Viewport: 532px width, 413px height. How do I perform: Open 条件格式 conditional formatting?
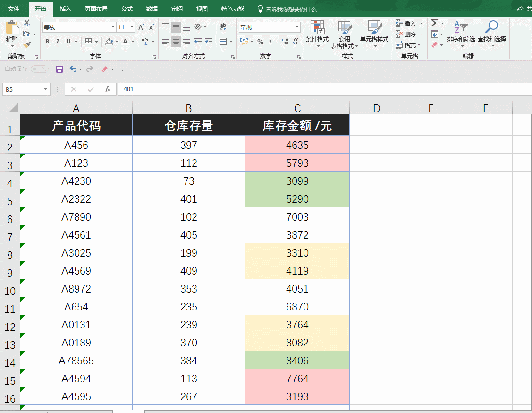pyautogui.click(x=317, y=32)
